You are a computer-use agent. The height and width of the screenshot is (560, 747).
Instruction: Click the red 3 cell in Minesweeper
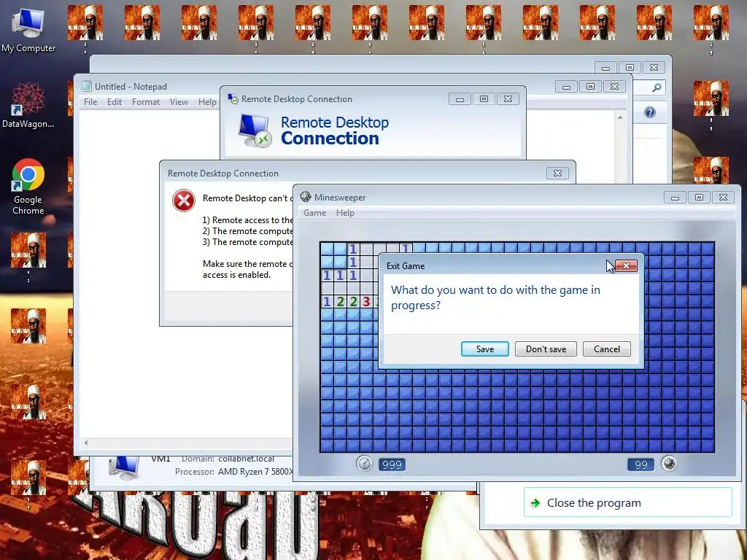[366, 301]
